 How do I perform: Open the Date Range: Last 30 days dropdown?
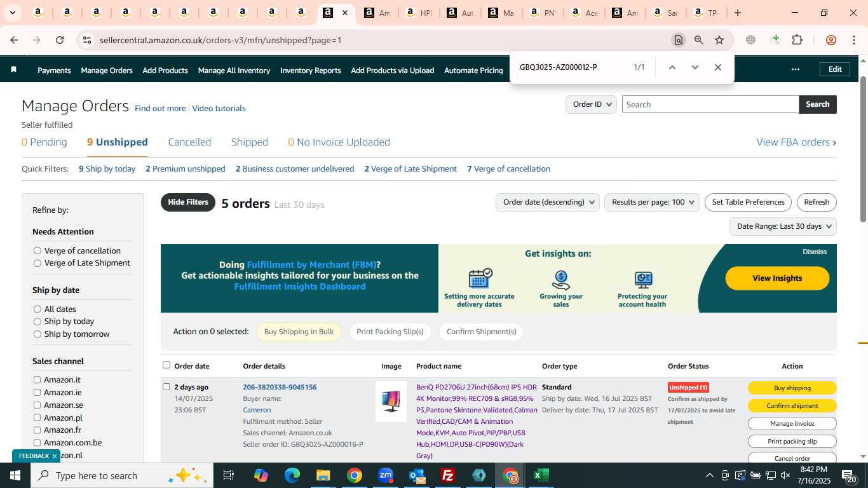tap(783, 226)
